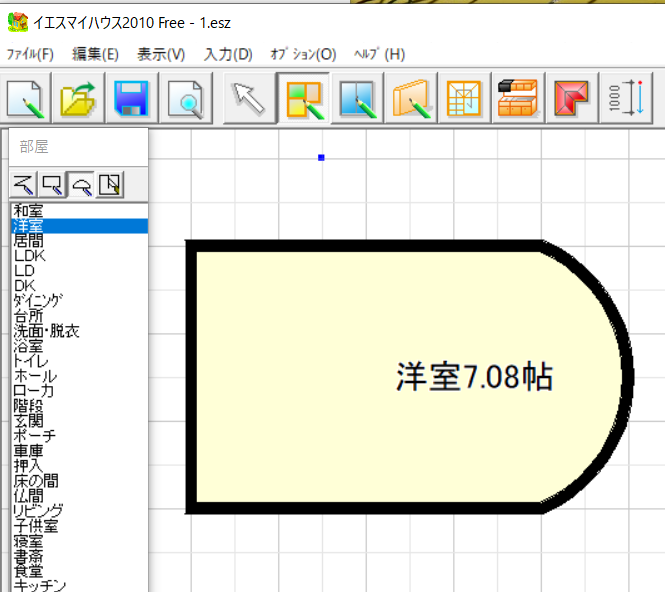The width and height of the screenshot is (665, 592).
Task: Select the kitchen furniture tool icon
Action: click(518, 98)
